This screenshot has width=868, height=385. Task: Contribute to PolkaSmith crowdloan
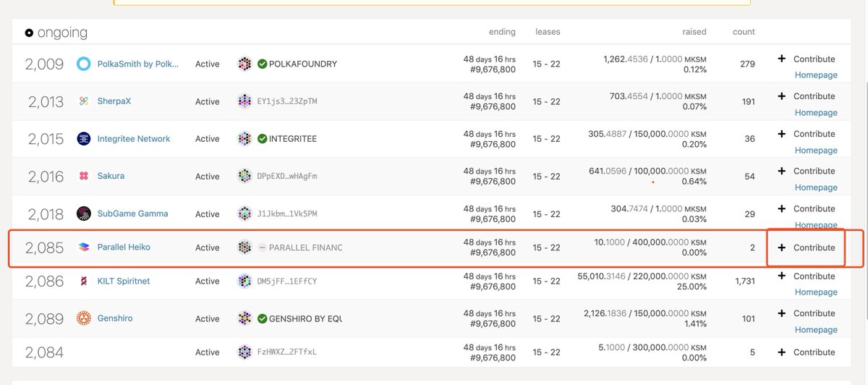point(807,59)
